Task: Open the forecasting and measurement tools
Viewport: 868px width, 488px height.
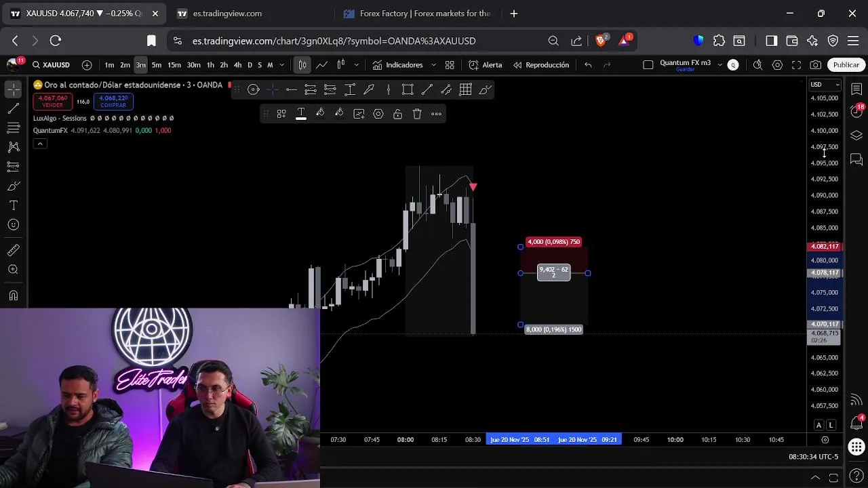Action: point(13,166)
